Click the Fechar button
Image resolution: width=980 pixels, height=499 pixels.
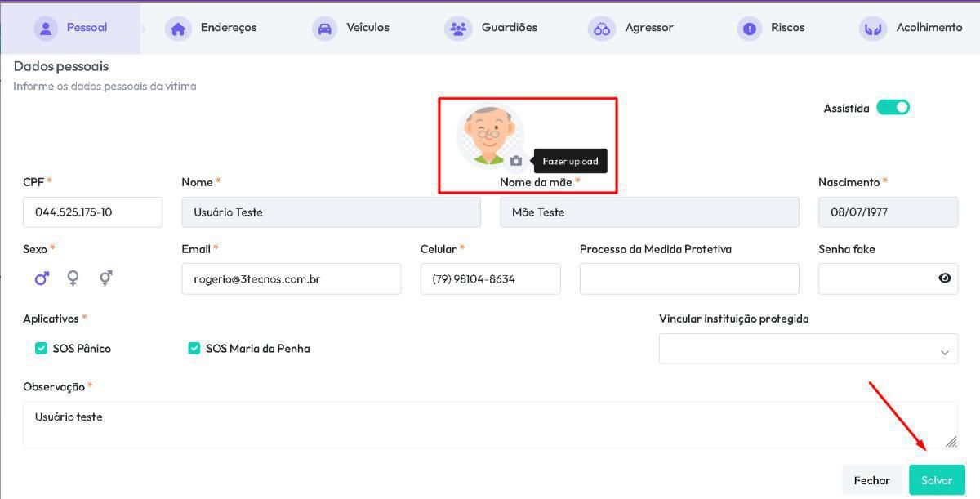point(872,480)
